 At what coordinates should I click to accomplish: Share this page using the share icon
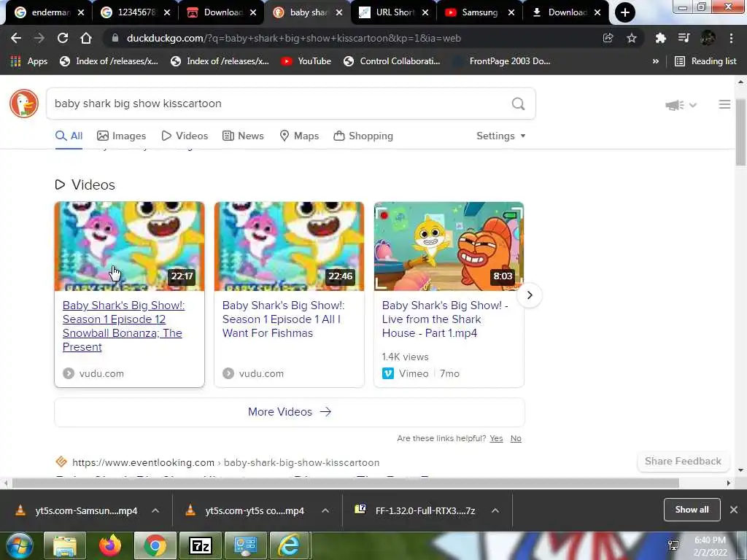pyautogui.click(x=608, y=38)
